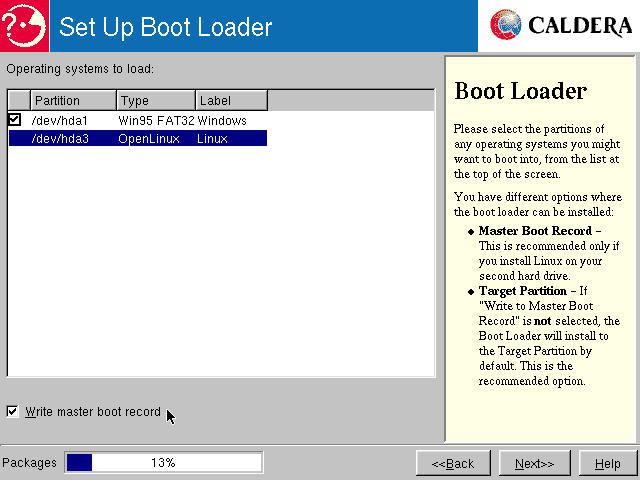Image resolution: width=640 pixels, height=480 pixels.
Task: Click the question mark face icon
Action: pyautogui.click(x=24, y=25)
